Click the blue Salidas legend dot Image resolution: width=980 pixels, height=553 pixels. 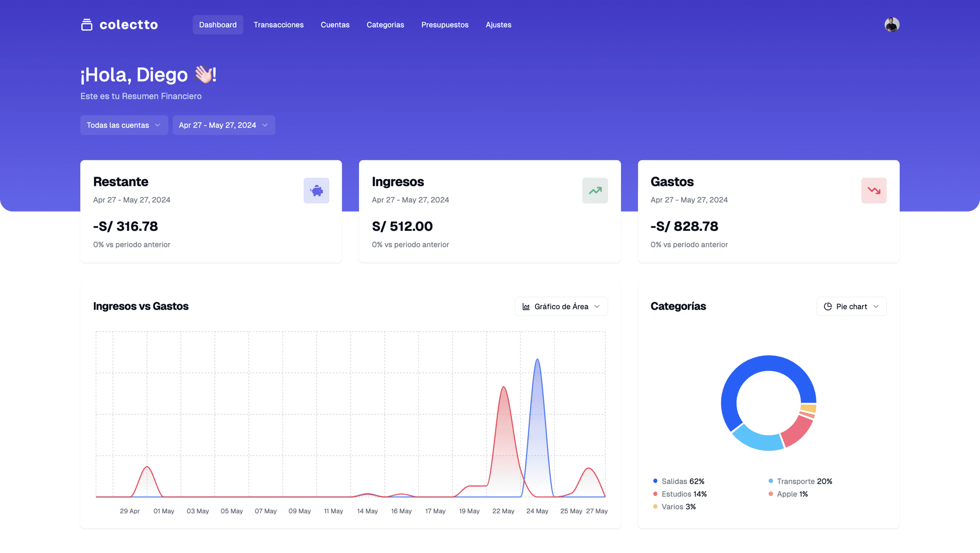pyautogui.click(x=655, y=481)
